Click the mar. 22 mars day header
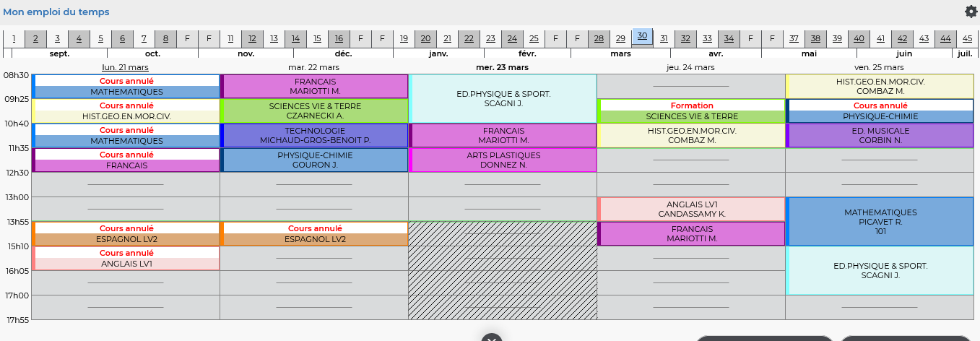Viewport: 980px width, 341px height. click(x=314, y=67)
